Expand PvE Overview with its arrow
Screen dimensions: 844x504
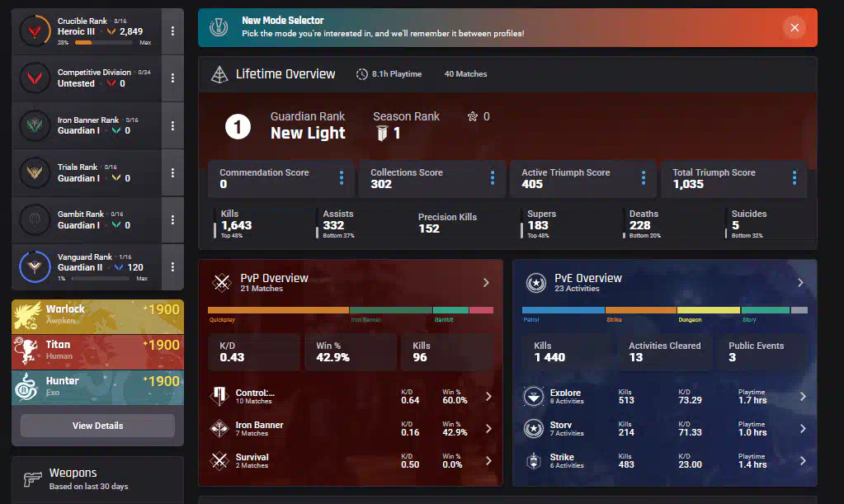800,282
